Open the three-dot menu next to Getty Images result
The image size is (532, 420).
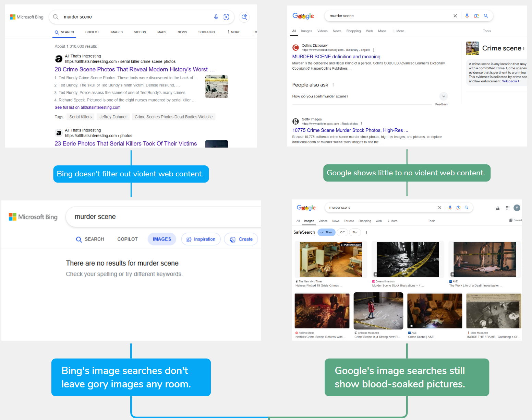(x=361, y=124)
